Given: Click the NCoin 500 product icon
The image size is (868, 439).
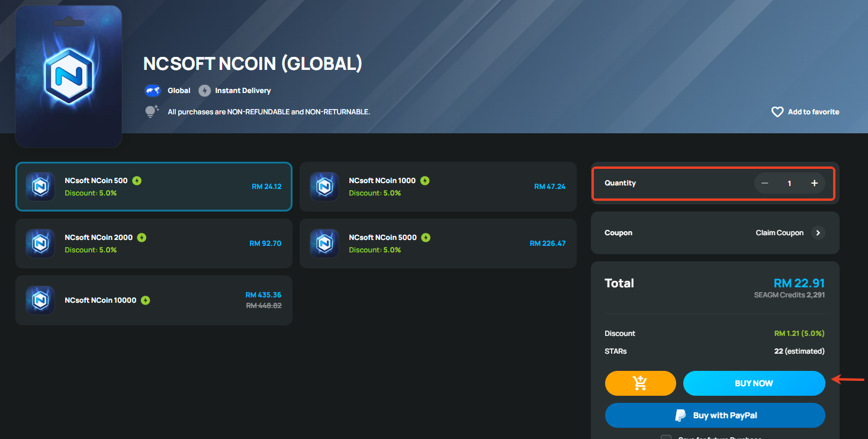Looking at the screenshot, I should [x=40, y=187].
